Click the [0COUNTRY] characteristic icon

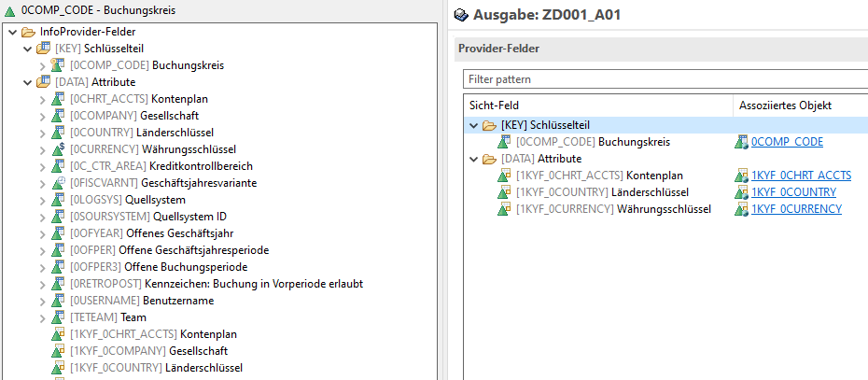58,133
